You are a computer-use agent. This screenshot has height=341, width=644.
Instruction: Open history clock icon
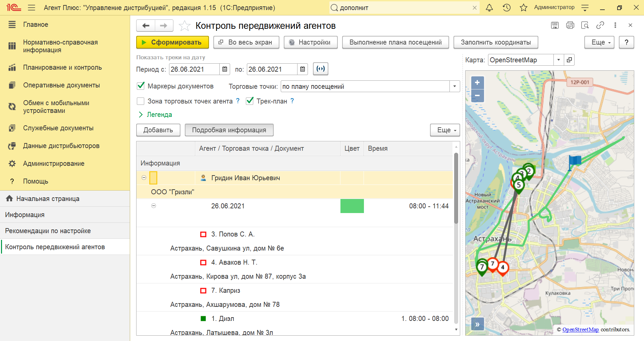pos(506,7)
